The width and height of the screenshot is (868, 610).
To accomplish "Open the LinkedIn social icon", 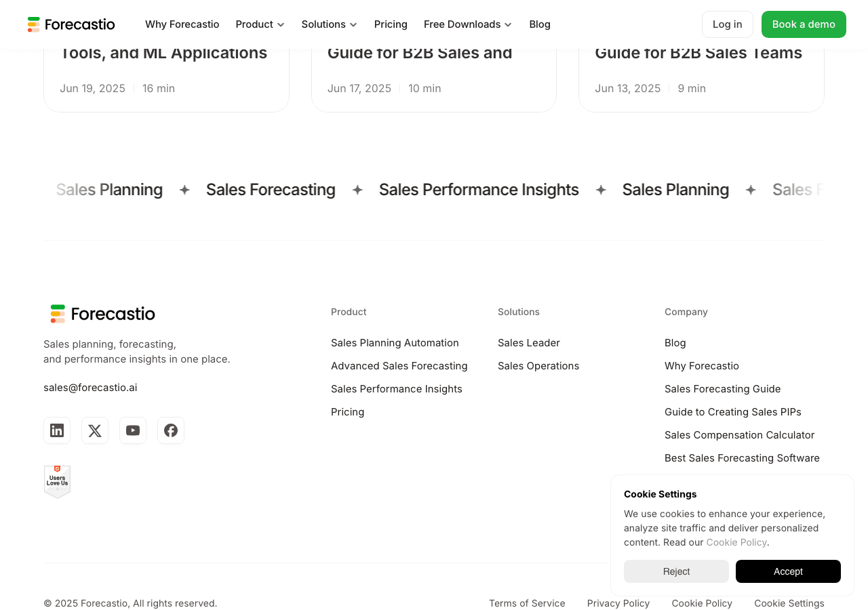I will (57, 430).
